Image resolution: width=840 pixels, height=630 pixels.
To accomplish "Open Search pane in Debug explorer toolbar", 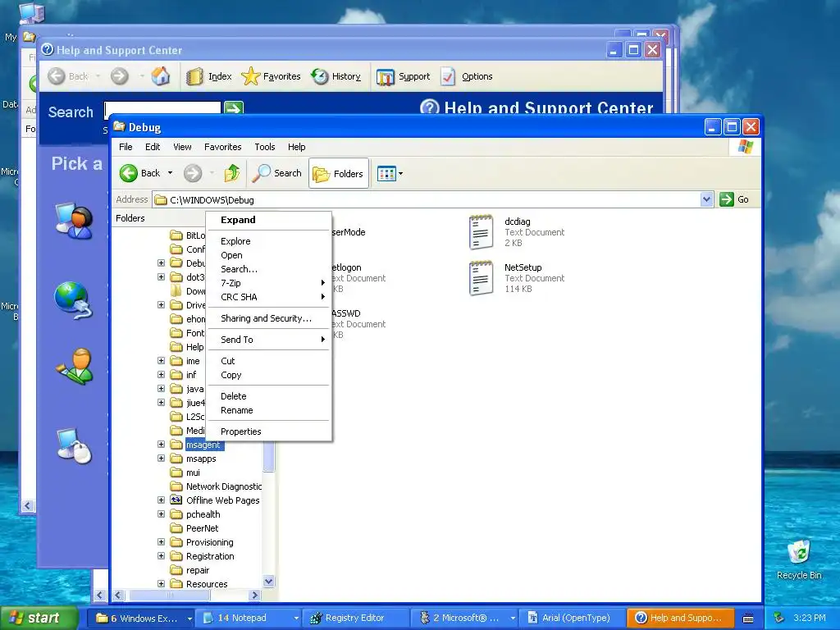I will (x=277, y=173).
